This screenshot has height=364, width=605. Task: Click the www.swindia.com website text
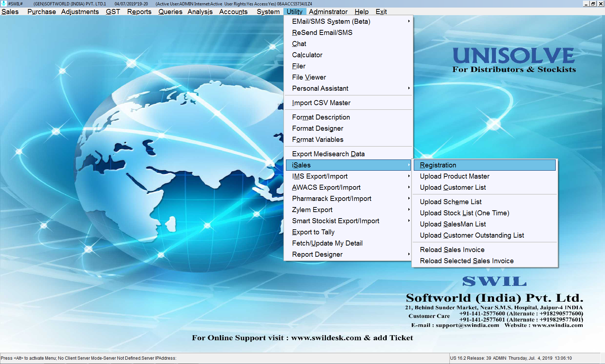click(x=557, y=325)
